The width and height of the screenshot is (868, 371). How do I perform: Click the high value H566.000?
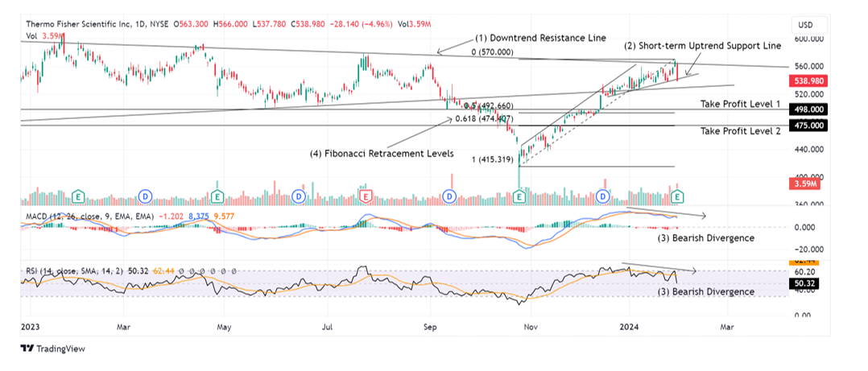pos(231,24)
